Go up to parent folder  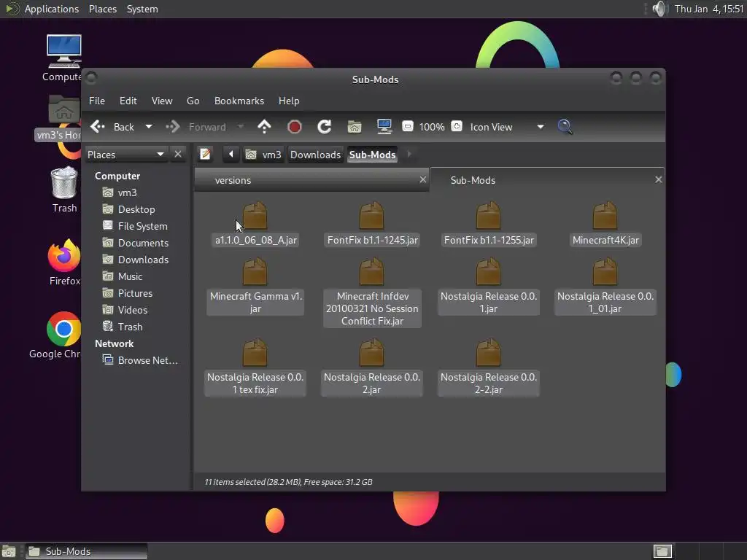[x=264, y=127]
